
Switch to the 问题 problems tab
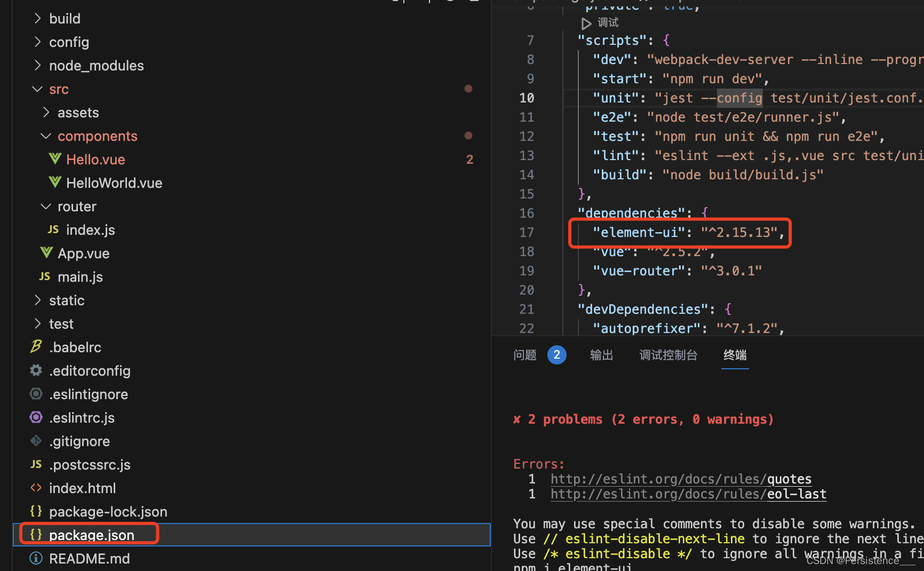click(x=525, y=355)
